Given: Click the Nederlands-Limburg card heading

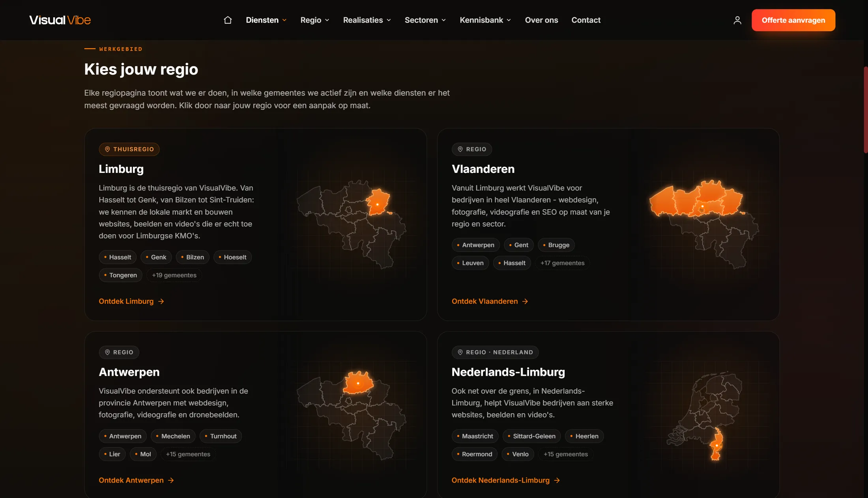Looking at the screenshot, I should (508, 372).
